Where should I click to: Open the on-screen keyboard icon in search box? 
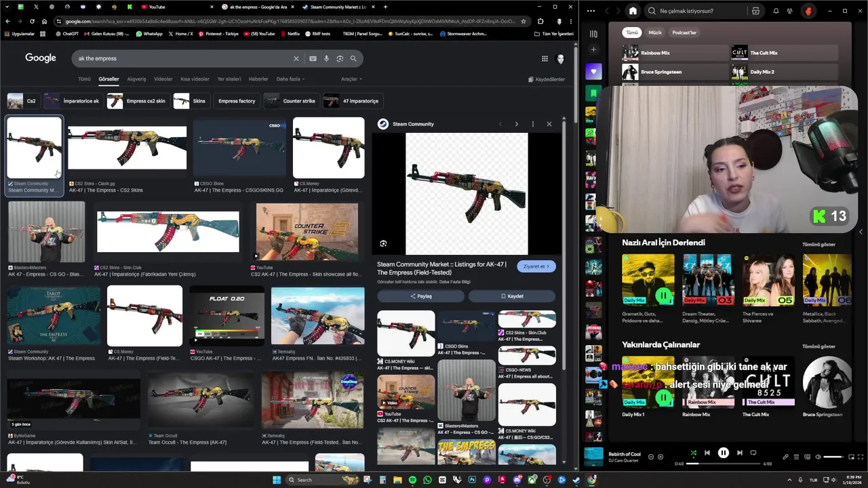[313, 58]
